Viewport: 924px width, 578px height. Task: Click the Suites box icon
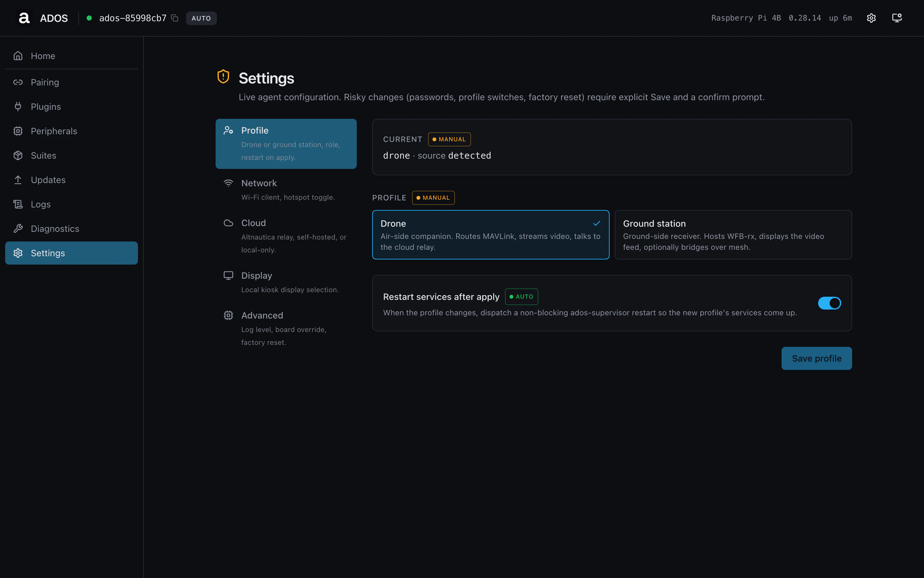click(x=18, y=156)
